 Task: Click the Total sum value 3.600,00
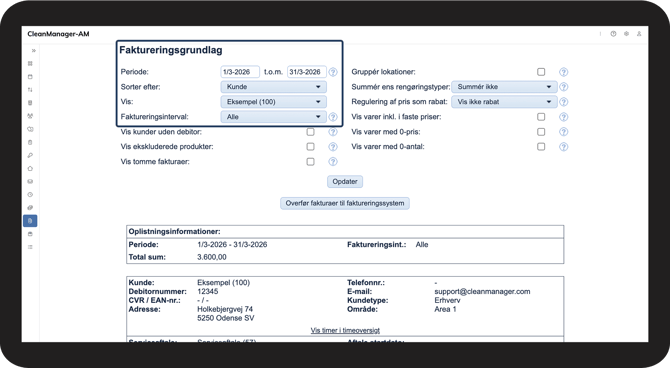pos(212,257)
